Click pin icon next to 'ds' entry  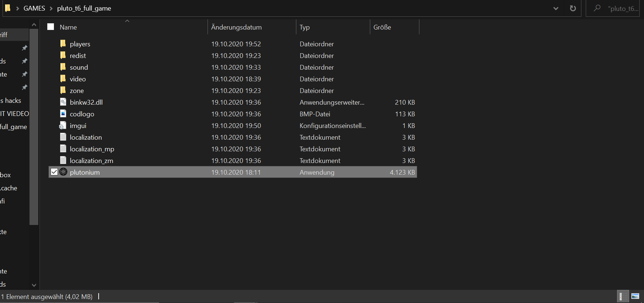pyautogui.click(x=25, y=61)
